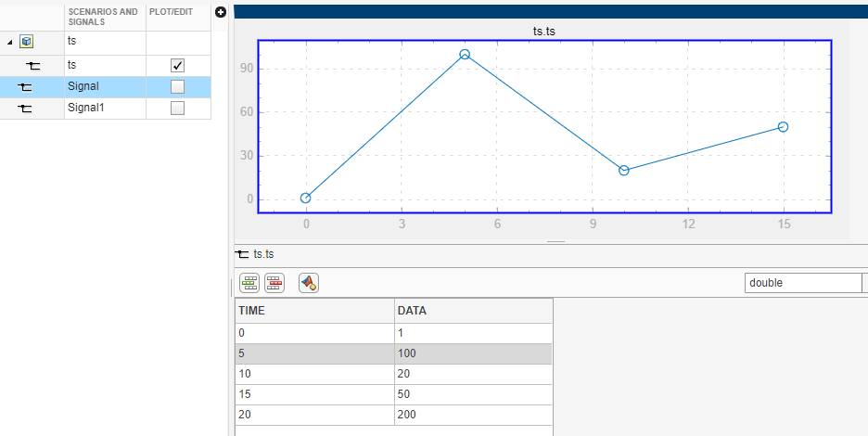868x436 pixels.
Task: Click the data cell with value 200
Action: coord(473,415)
